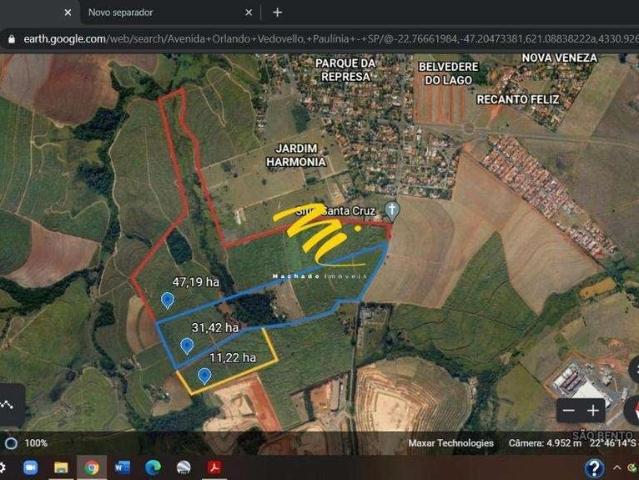Screen dimensions: 639x480
Task: Open Microsoft Word from the taskbar
Action: [122, 467]
